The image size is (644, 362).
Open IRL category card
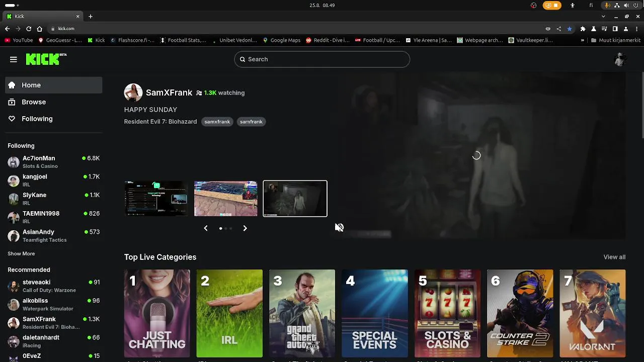(229, 313)
